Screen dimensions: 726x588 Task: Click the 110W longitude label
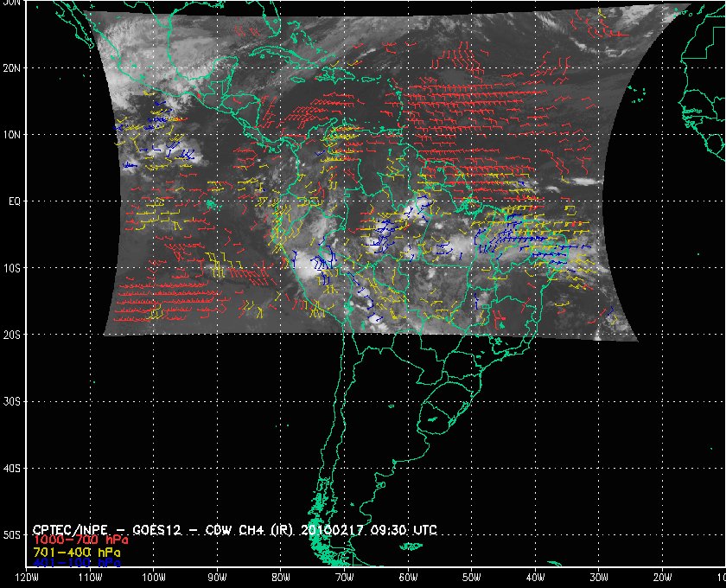[90, 578]
